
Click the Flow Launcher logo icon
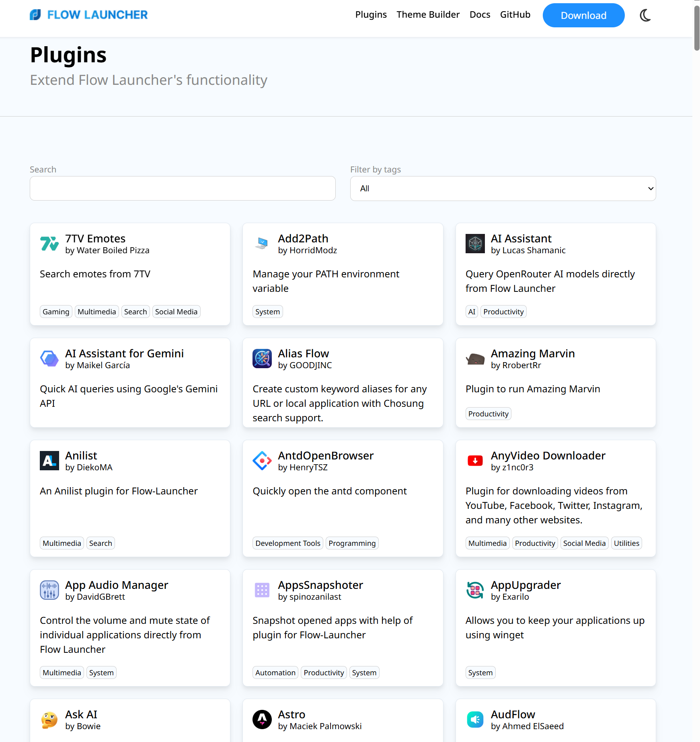point(35,15)
